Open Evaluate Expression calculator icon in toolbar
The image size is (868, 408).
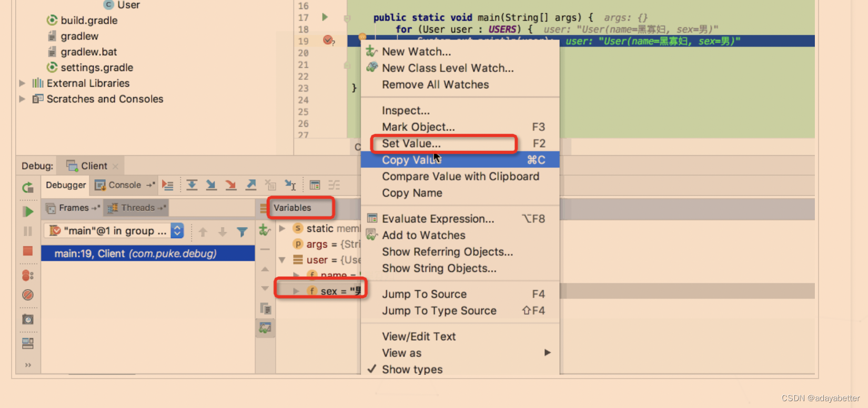pyautogui.click(x=315, y=185)
